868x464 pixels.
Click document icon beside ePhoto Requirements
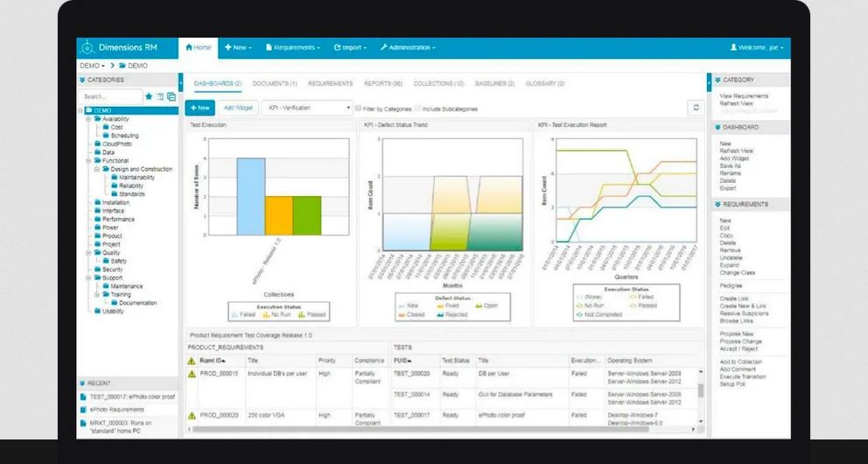[x=84, y=410]
